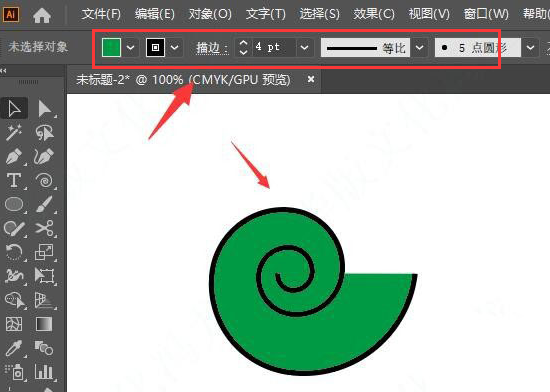Viewport: 550px width, 392px height.
Task: Select the Perspective Grid tool
Action: point(45,300)
